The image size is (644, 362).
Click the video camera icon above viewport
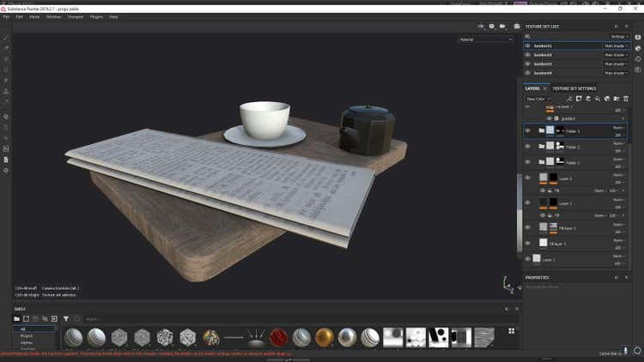[x=502, y=27]
